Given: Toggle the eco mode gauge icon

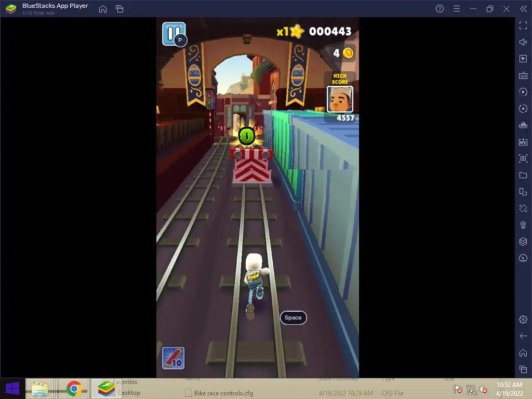Looking at the screenshot, I should click(x=523, y=258).
